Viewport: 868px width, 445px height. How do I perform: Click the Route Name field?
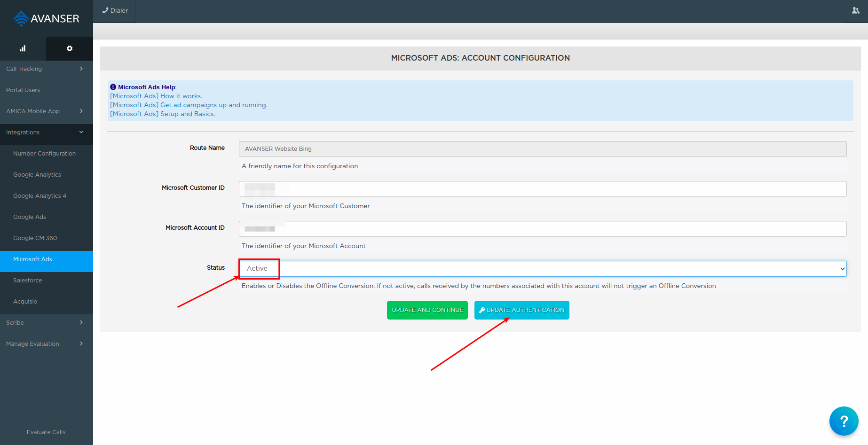click(543, 149)
